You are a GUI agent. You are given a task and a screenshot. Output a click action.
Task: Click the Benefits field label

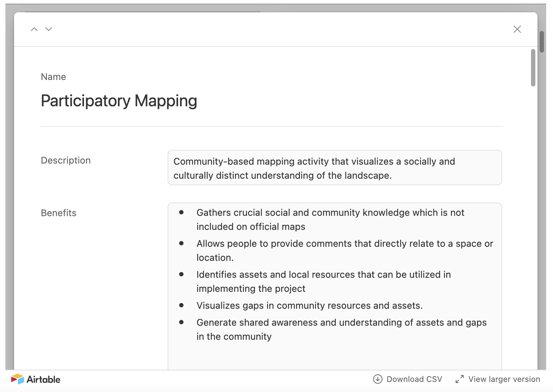coord(58,213)
